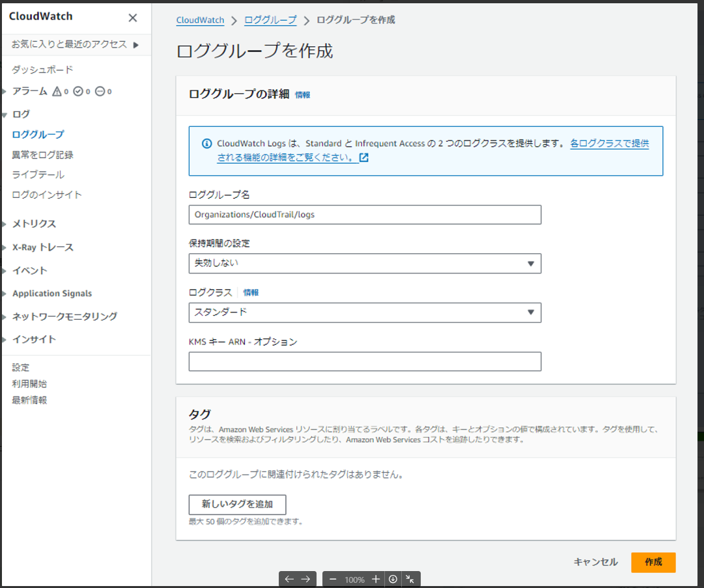This screenshot has width=704, height=588.
Task: Collapse the ログ section
Action: click(x=4, y=115)
